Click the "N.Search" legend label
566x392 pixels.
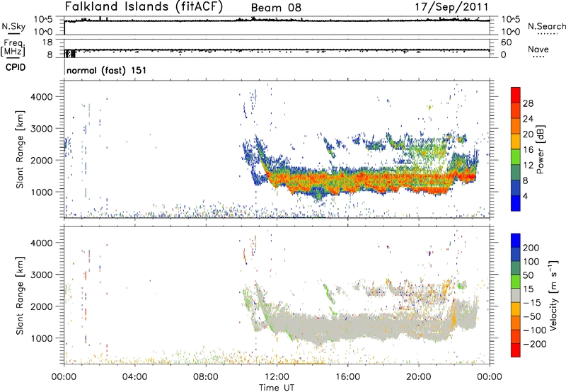coord(547,26)
